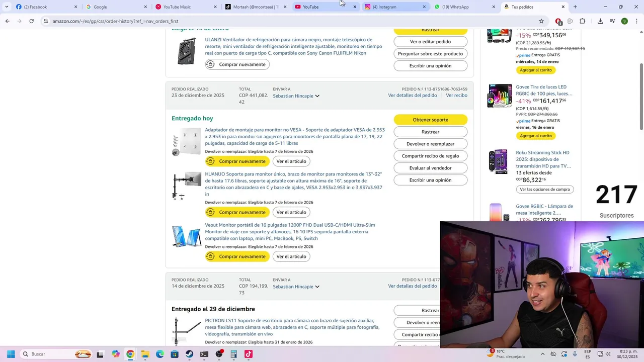The image size is (644, 362).
Task: Open Ver detalles del pedido for 23 diciembre order
Action: (x=412, y=95)
